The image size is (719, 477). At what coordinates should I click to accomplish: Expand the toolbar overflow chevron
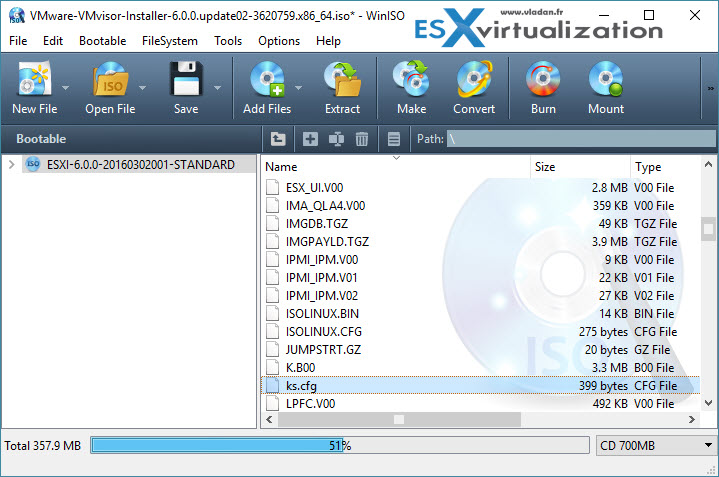click(x=710, y=88)
